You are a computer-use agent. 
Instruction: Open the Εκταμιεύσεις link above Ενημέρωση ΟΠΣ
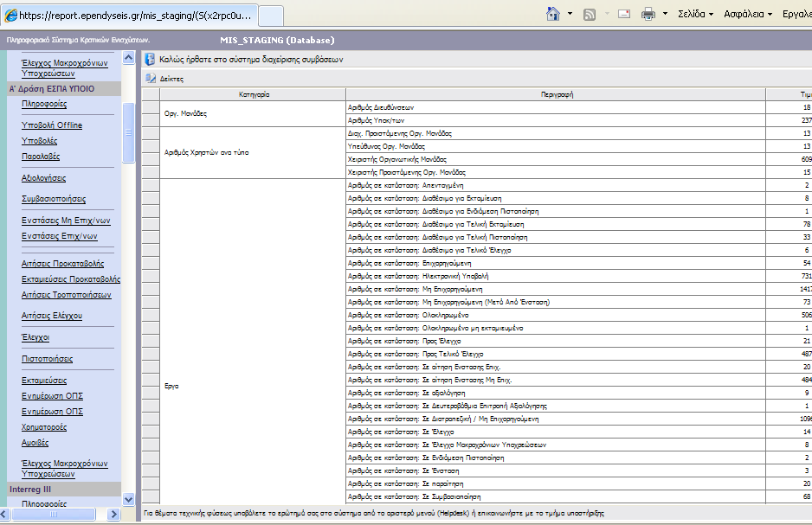pyautogui.click(x=44, y=381)
